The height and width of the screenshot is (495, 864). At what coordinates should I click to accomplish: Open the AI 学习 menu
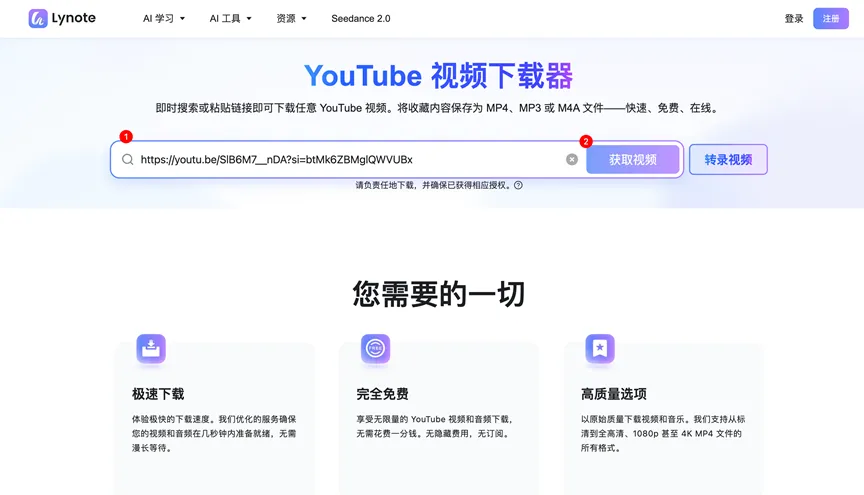coord(164,18)
